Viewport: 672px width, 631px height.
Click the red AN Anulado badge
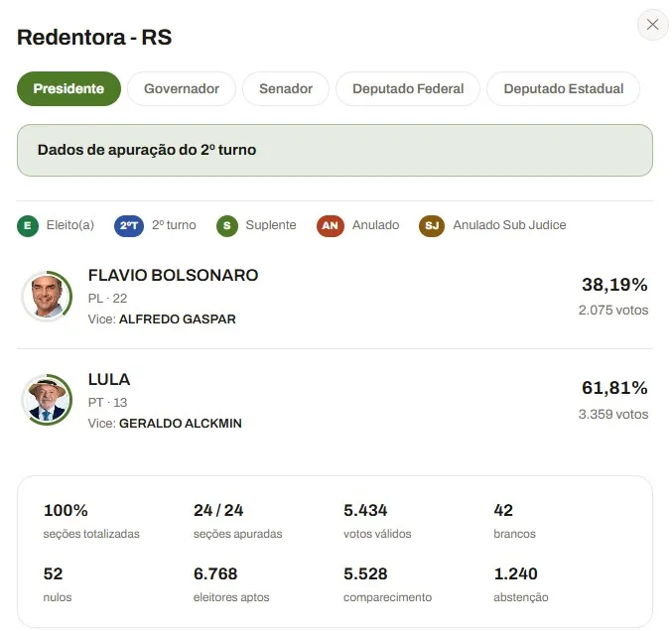330,226
